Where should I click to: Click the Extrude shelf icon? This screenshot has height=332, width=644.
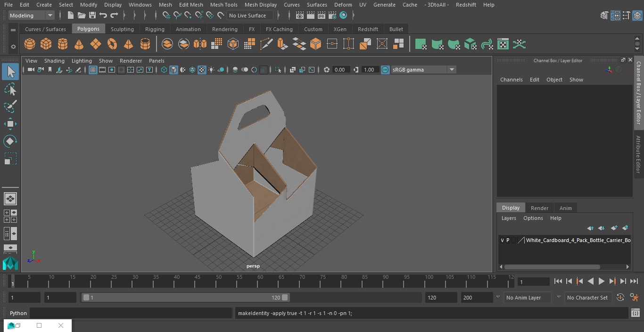tap(282, 44)
